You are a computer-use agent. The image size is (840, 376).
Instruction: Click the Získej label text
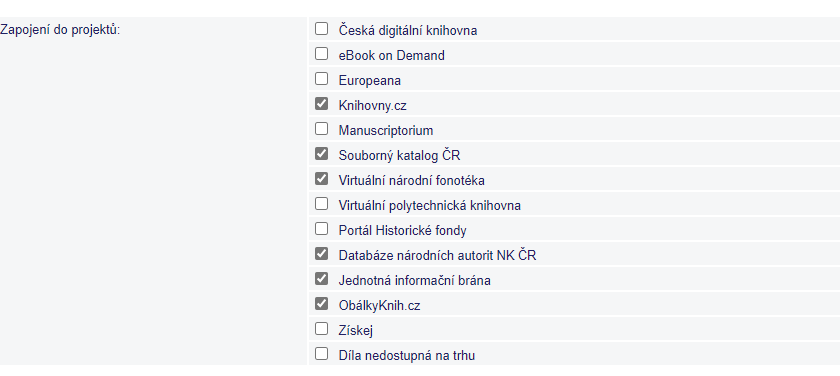point(356,330)
